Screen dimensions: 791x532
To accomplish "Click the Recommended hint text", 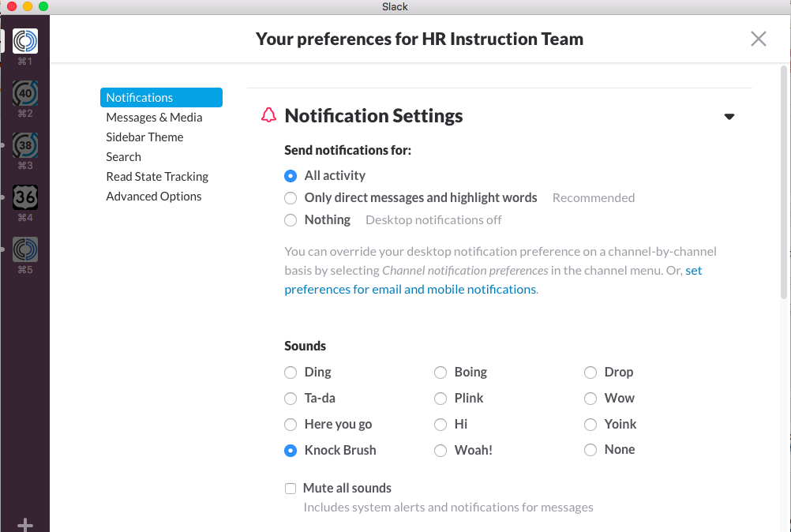I will pyautogui.click(x=594, y=198).
